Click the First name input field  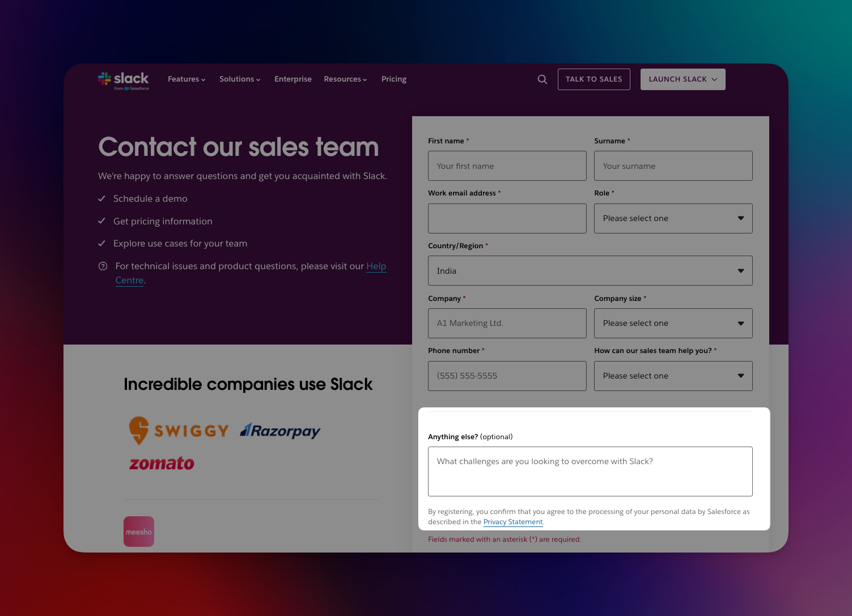(x=507, y=166)
